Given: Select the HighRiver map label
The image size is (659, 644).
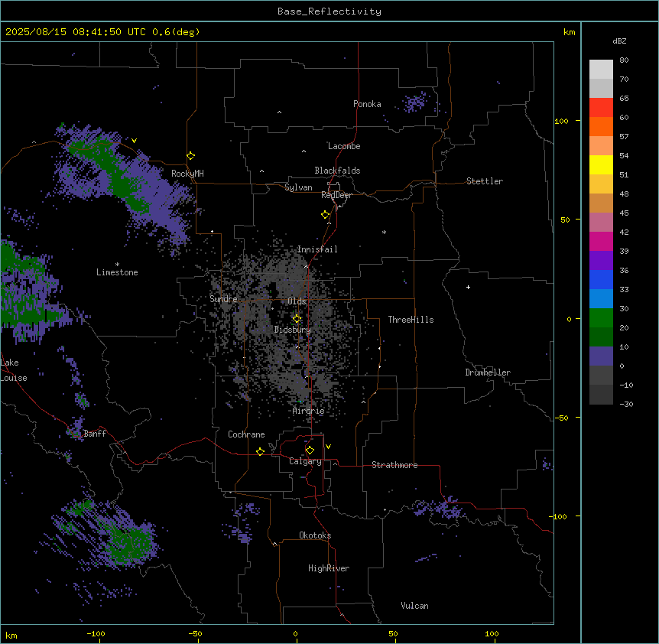Looking at the screenshot, I should [x=329, y=568].
